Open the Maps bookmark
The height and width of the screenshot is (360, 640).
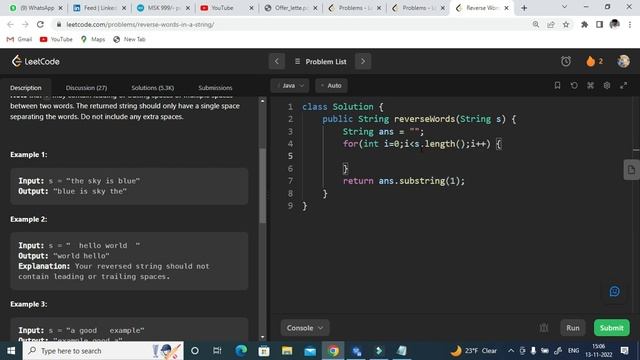point(93,39)
